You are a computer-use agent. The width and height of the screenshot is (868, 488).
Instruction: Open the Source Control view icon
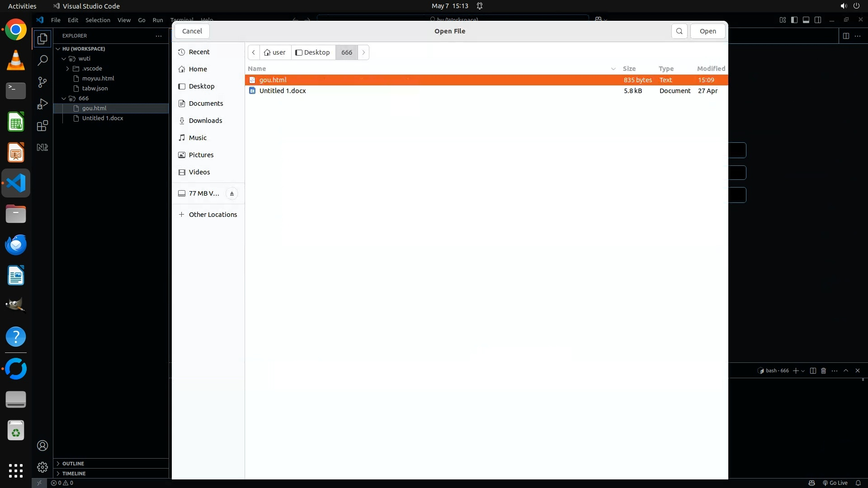coord(42,82)
